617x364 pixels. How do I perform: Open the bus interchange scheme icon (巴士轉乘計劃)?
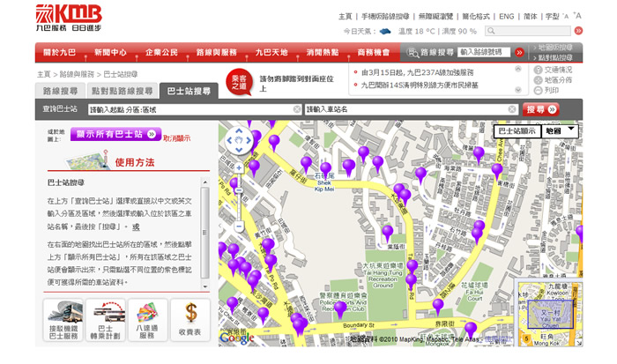(106, 320)
